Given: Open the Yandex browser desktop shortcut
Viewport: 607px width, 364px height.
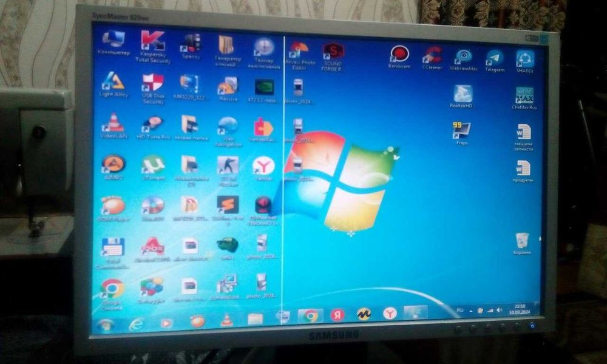Looking at the screenshot, I should 263,169.
